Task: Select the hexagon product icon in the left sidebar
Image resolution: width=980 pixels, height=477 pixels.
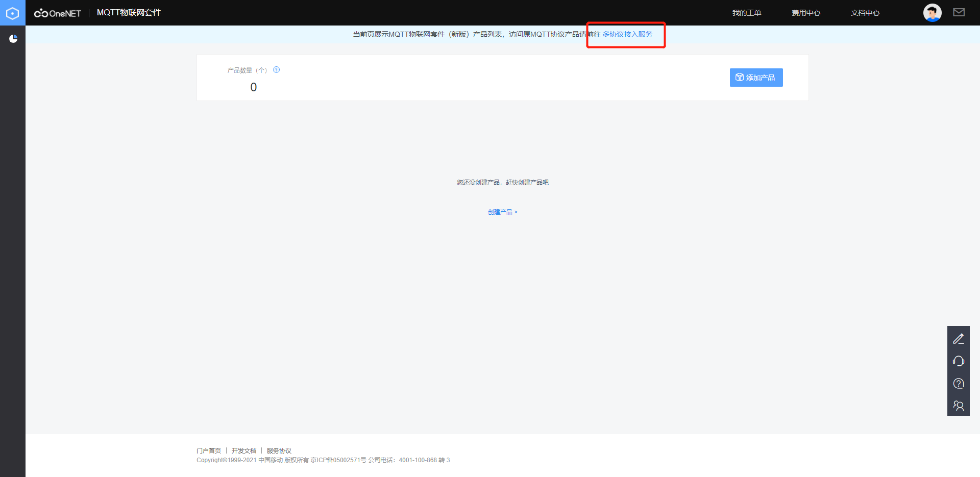Action: [x=13, y=13]
